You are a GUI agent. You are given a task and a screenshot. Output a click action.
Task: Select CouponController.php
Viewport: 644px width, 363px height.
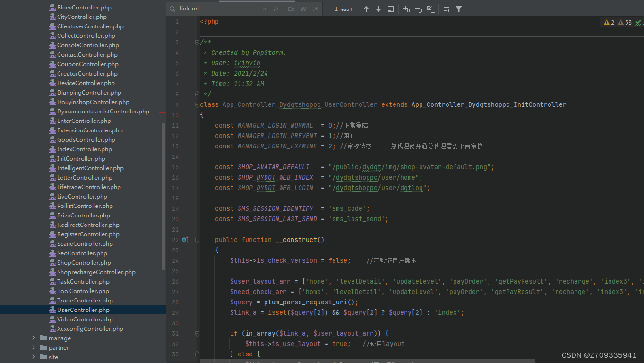(x=83, y=64)
